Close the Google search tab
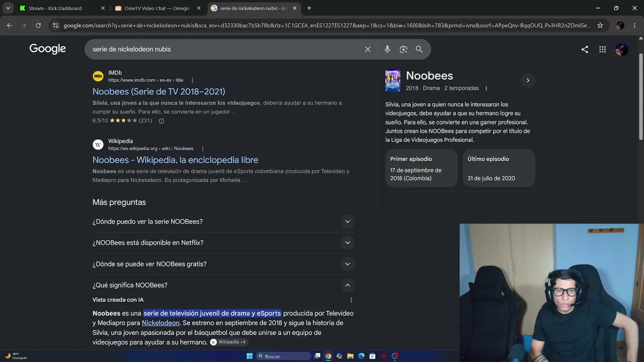 click(294, 8)
